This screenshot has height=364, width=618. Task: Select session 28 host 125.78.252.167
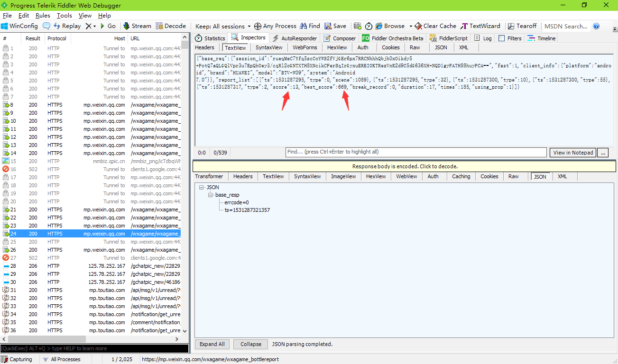(x=91, y=266)
